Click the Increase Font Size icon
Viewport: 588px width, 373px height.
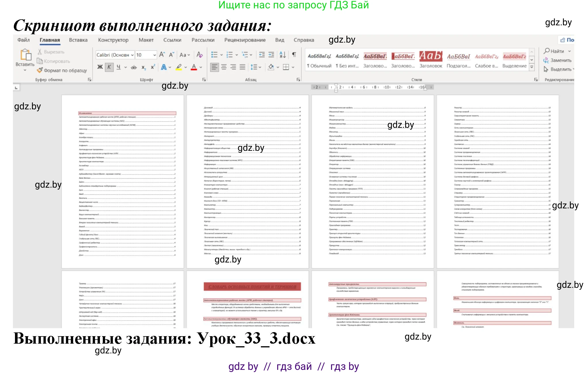[162, 55]
